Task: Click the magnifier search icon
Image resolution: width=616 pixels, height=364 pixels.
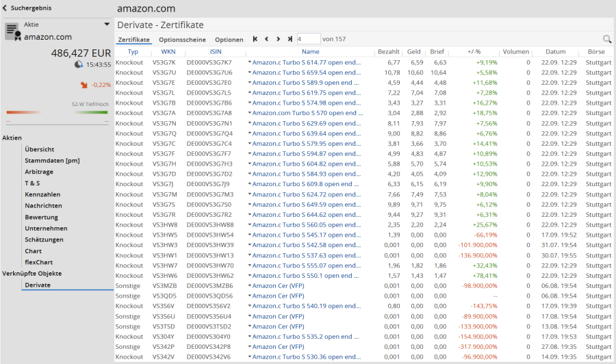Action: (x=606, y=40)
